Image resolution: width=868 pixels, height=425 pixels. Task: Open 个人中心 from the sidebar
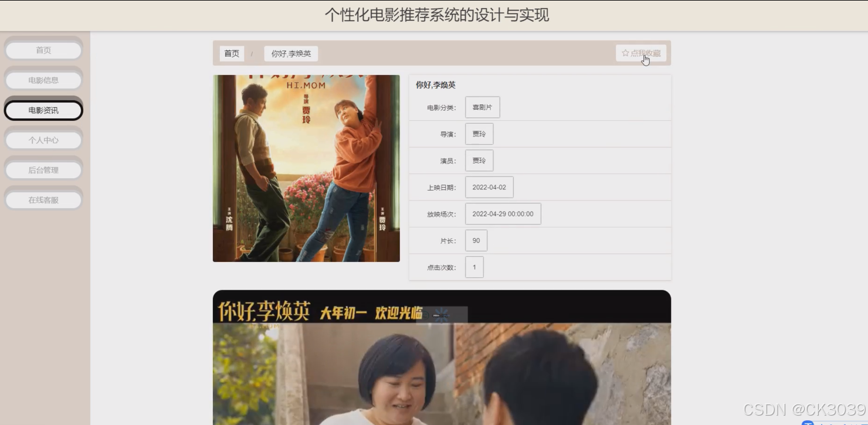[x=43, y=139]
